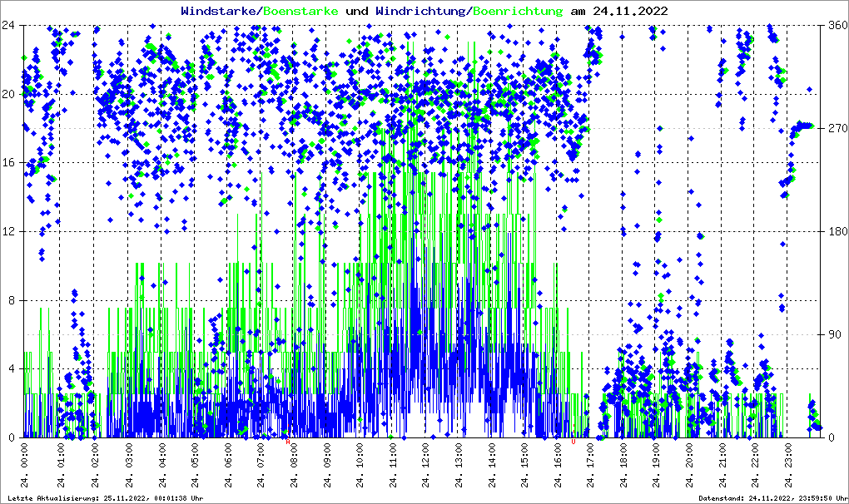Click the 16 value on wind speed axis
Screen dimensions: 849x504
point(8,163)
